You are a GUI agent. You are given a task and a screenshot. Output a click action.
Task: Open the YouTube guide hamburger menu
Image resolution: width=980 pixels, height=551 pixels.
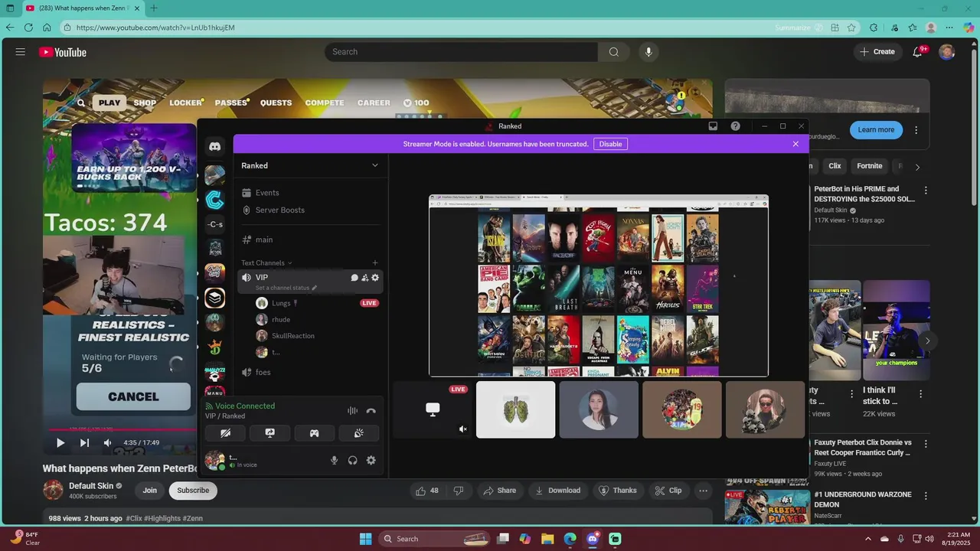pos(21,52)
